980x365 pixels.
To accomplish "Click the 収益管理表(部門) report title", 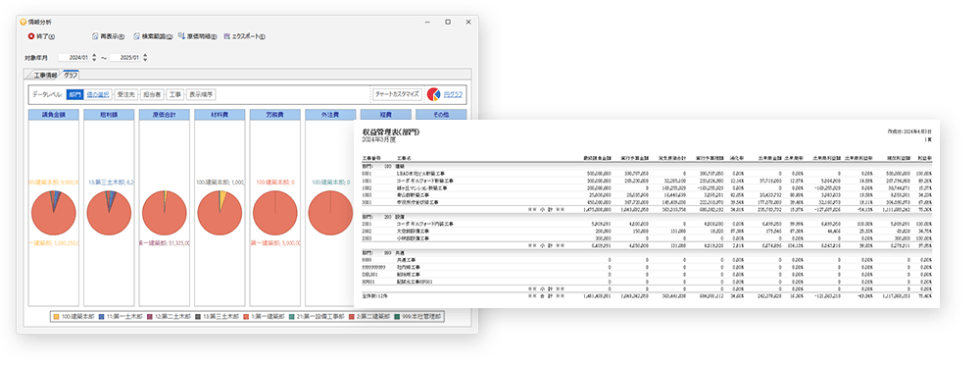I will click(x=391, y=132).
